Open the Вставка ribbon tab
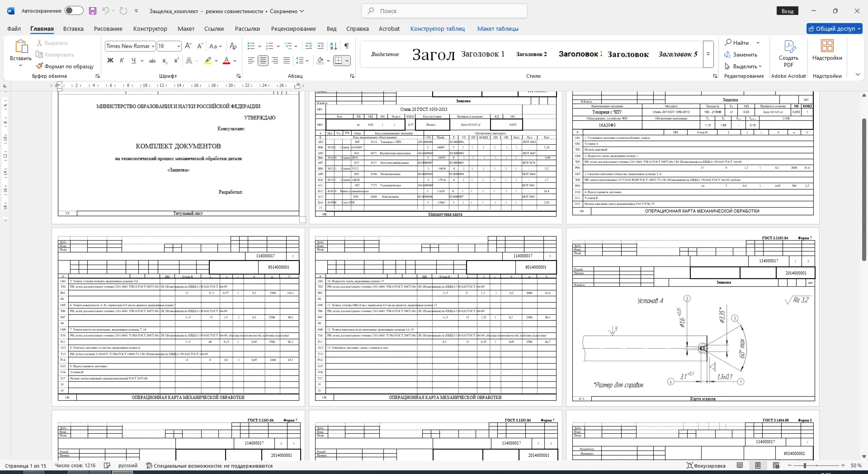 (x=73, y=28)
